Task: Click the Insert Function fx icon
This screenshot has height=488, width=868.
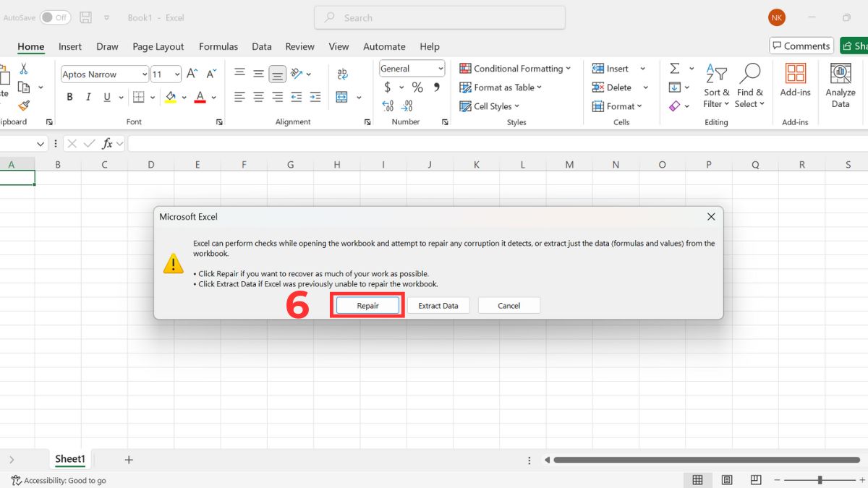Action: (x=107, y=144)
